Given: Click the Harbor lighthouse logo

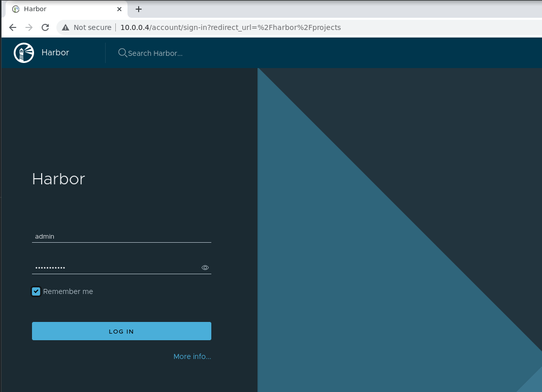Looking at the screenshot, I should (x=23, y=52).
